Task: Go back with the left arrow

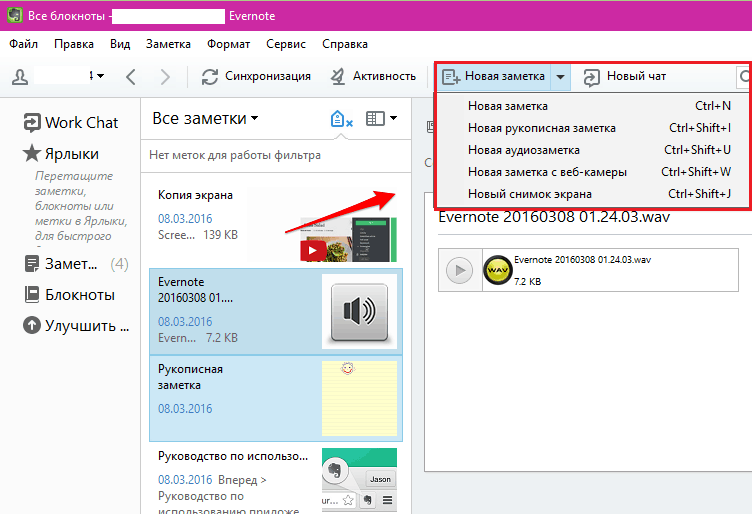Action: pos(130,77)
